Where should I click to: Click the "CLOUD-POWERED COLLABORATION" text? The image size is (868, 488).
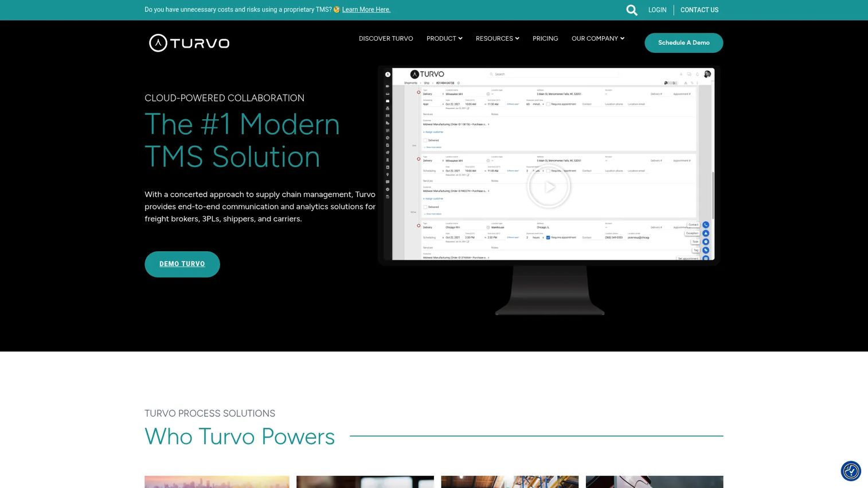click(x=225, y=98)
